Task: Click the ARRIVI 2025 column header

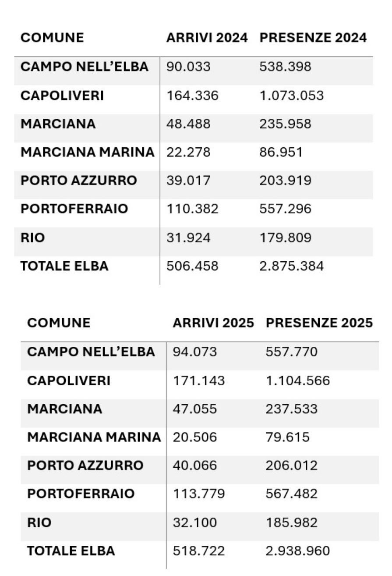Action: 213,323
